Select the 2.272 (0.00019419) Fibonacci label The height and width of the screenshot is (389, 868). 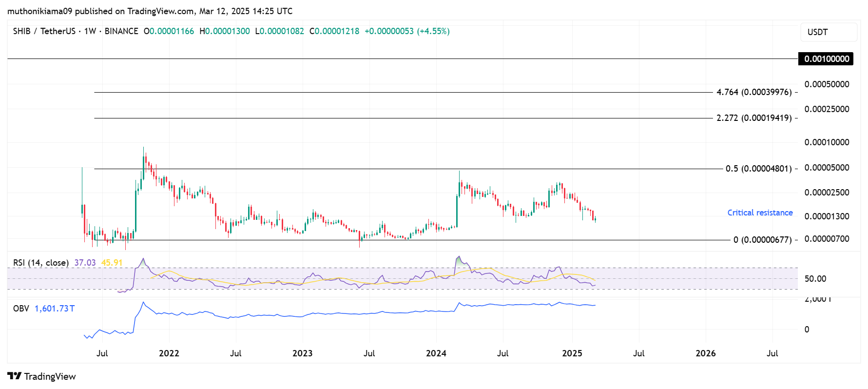(x=754, y=118)
